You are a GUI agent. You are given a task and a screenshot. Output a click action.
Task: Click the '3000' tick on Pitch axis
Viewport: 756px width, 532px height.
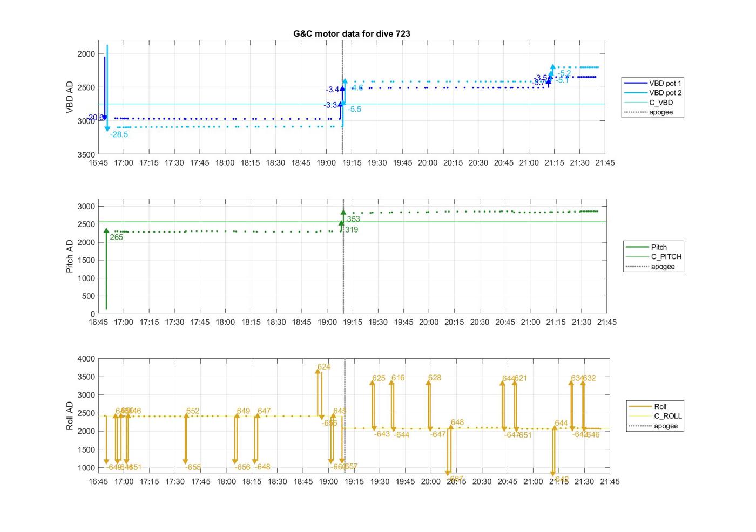pyautogui.click(x=86, y=207)
